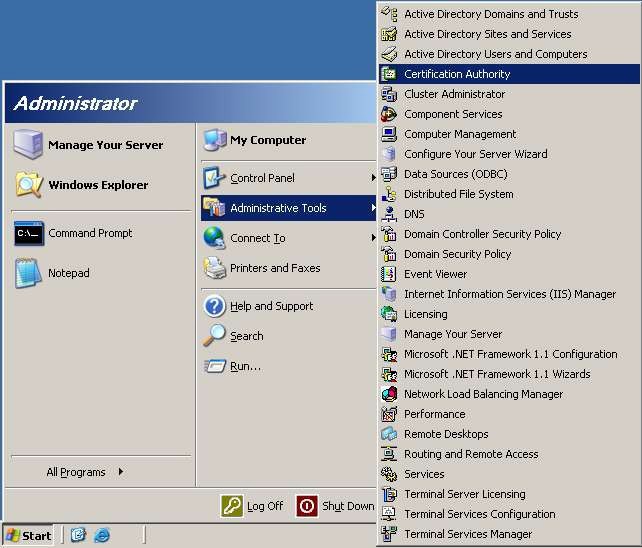This screenshot has width=642, height=548.
Task: Click the Distributed File System icon
Action: (x=389, y=194)
